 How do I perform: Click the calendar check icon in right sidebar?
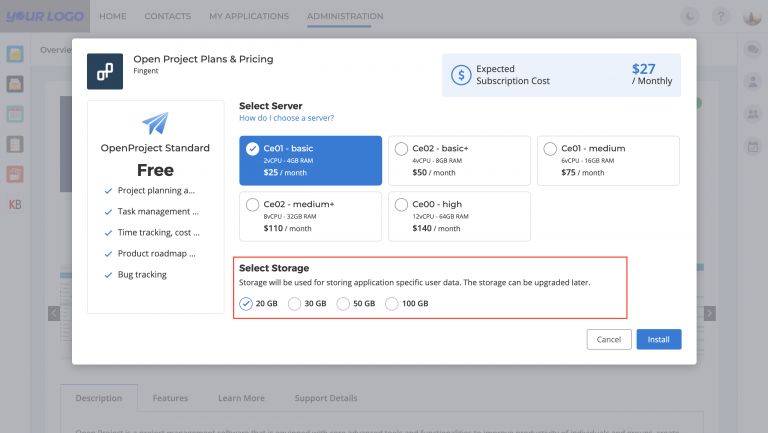click(x=753, y=146)
